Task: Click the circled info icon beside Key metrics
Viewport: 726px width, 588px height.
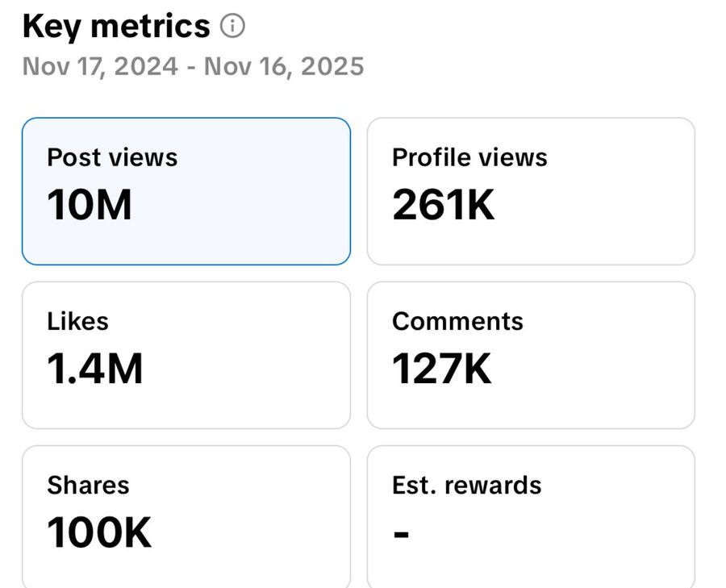Action: 233,25
